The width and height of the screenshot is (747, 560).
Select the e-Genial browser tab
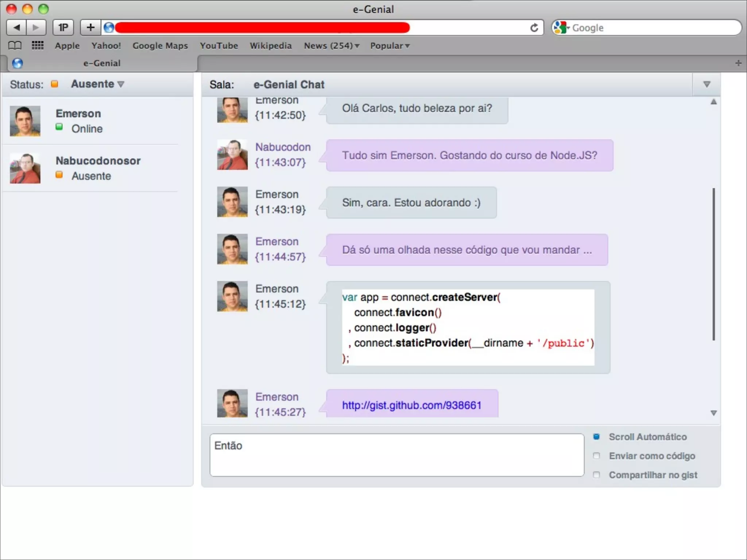(x=102, y=63)
